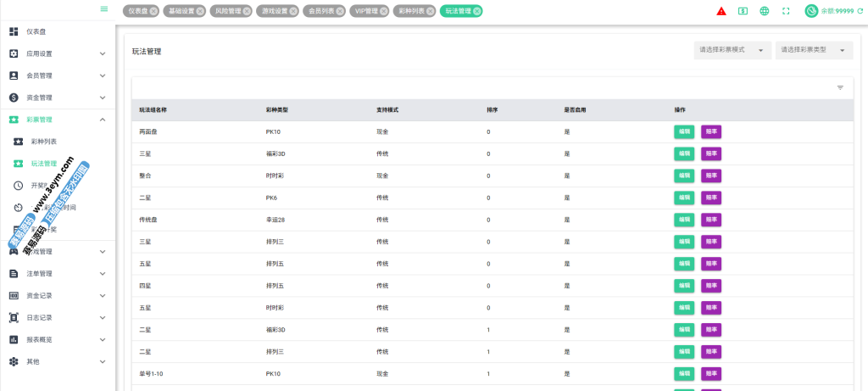Click 编辑 button for 两面盘 row

[x=682, y=131]
